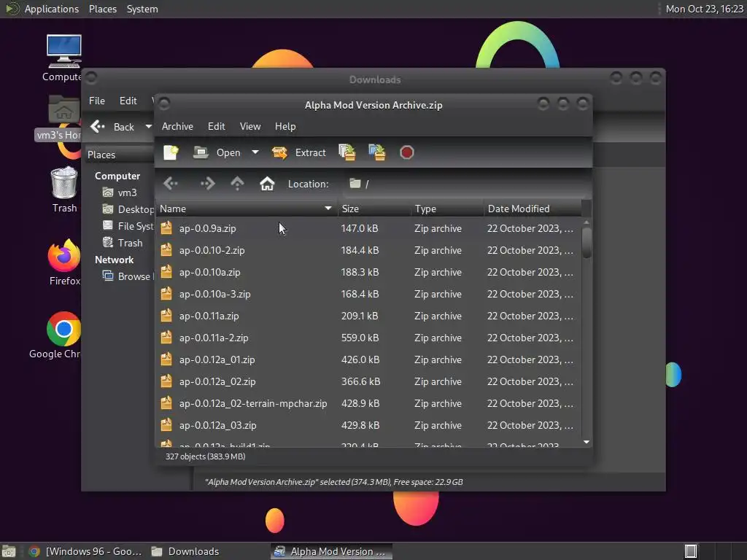Switch to Windows 96 Chrome taskbar entry
747x560 pixels.
click(85, 551)
